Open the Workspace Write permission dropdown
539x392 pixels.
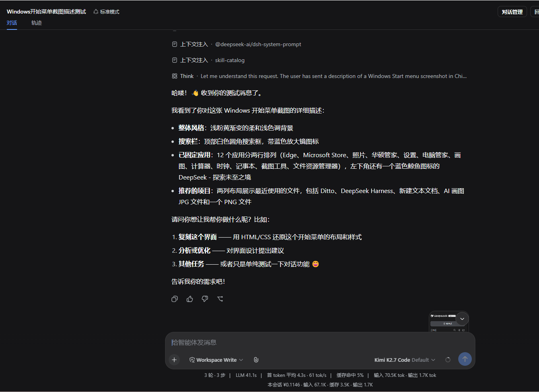216,360
